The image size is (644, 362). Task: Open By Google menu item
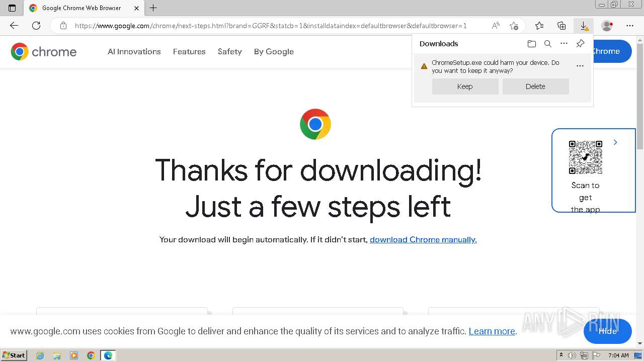[x=274, y=51]
